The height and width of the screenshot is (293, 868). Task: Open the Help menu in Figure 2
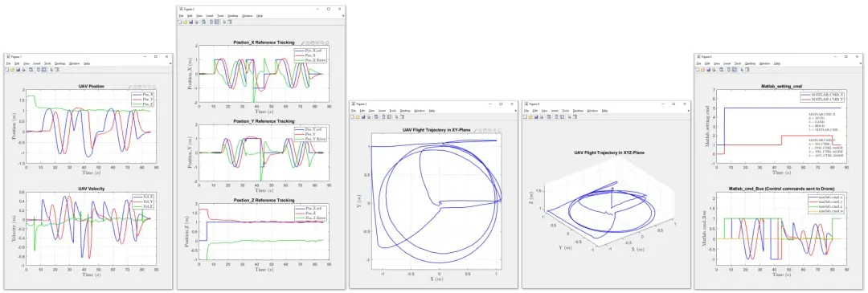click(x=260, y=16)
